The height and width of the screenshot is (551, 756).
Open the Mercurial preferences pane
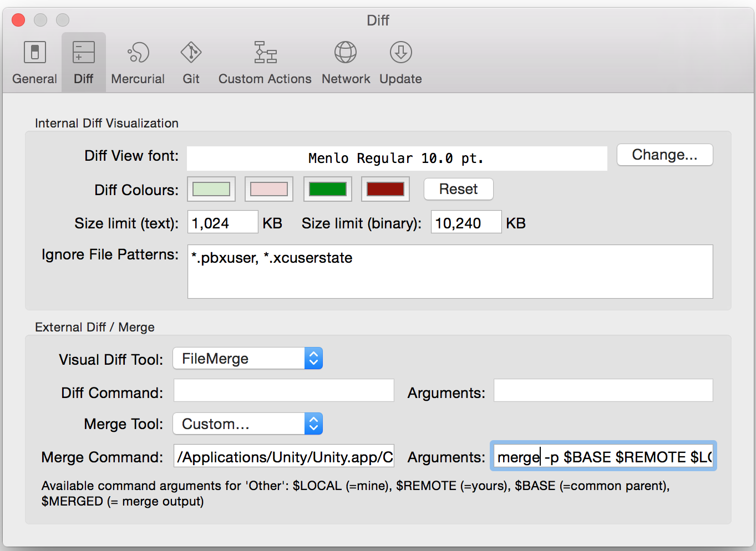coord(138,62)
